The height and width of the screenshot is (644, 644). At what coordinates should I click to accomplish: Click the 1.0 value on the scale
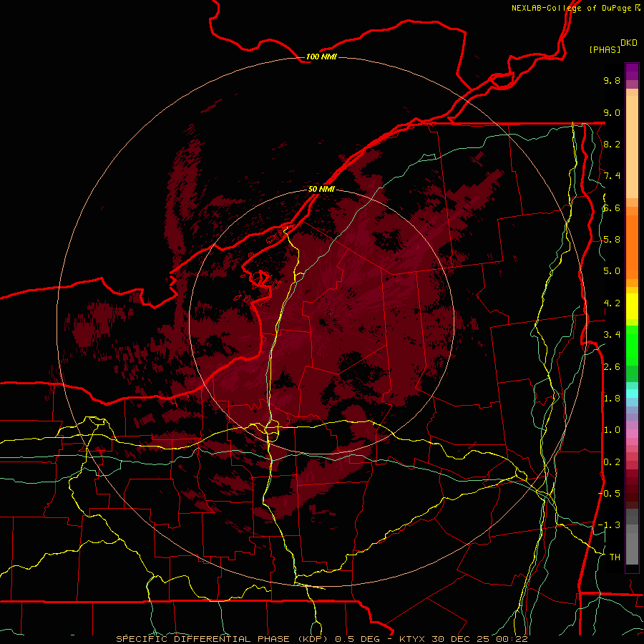pos(612,430)
